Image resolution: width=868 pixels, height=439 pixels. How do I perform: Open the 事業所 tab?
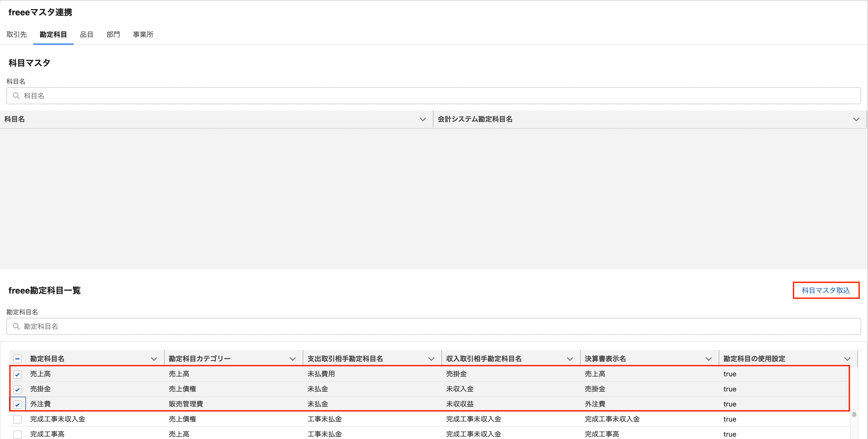click(143, 34)
